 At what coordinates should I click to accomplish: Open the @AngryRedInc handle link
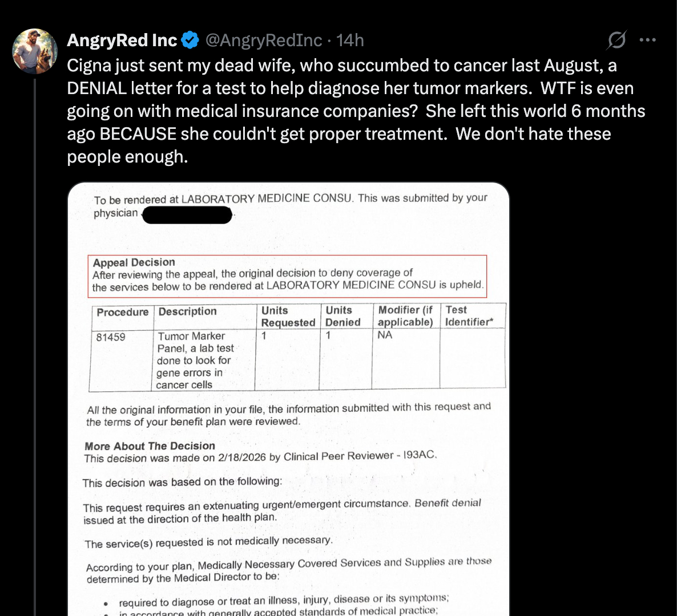tap(263, 40)
